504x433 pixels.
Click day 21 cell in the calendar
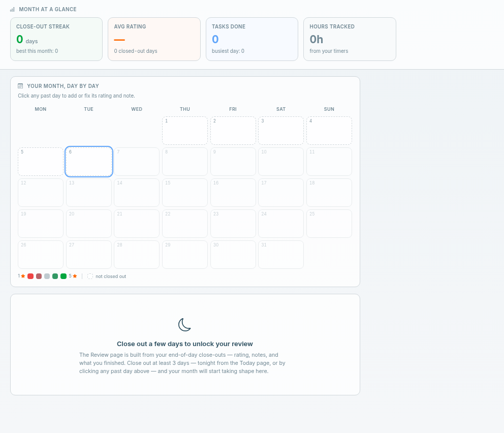click(137, 224)
